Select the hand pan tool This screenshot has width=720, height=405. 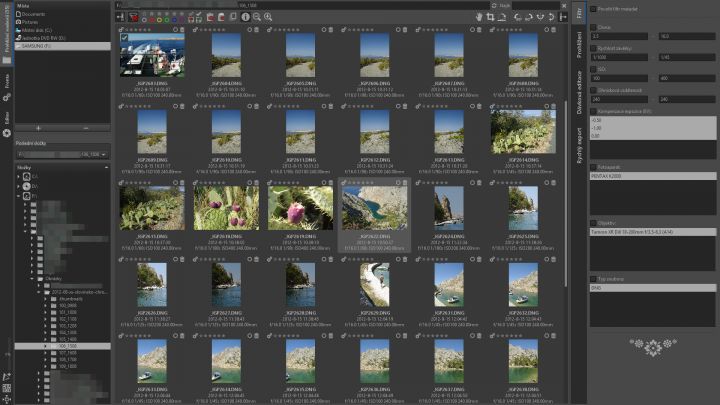479,17
